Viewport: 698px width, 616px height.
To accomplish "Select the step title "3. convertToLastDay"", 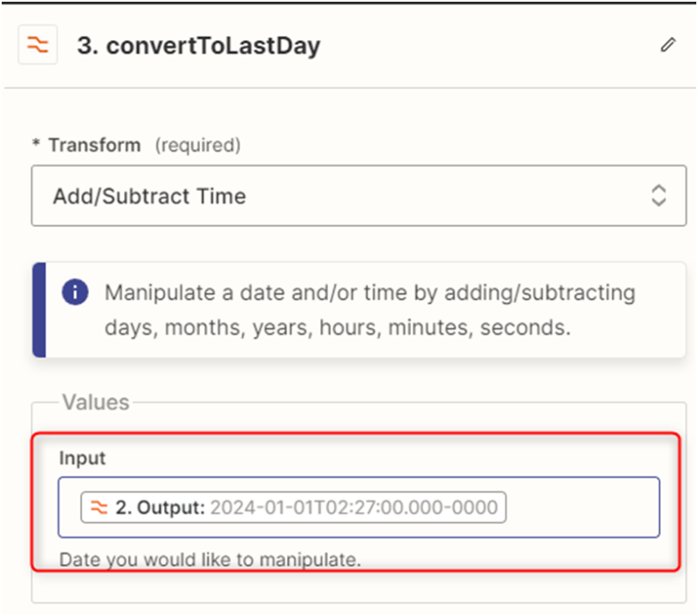I will (199, 46).
